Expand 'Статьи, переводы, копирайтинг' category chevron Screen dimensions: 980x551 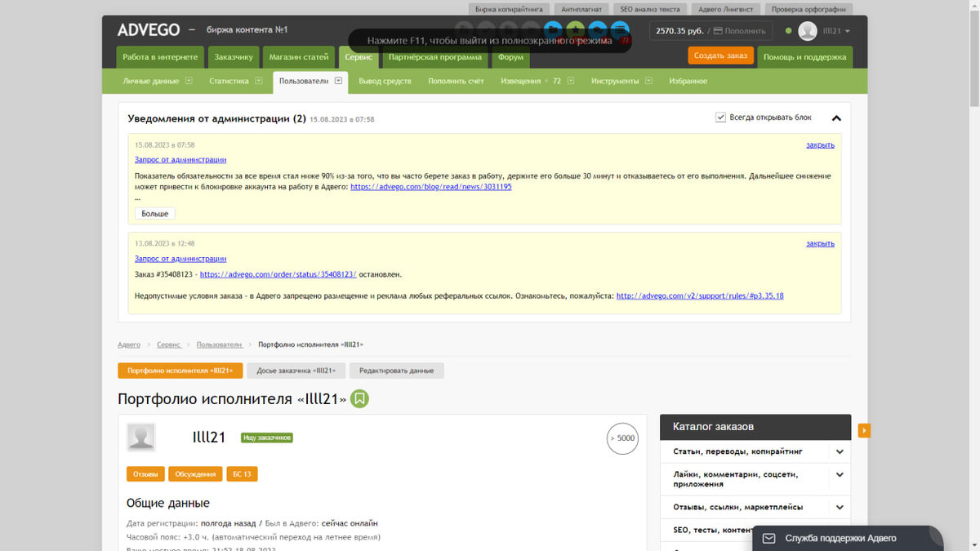coord(840,451)
